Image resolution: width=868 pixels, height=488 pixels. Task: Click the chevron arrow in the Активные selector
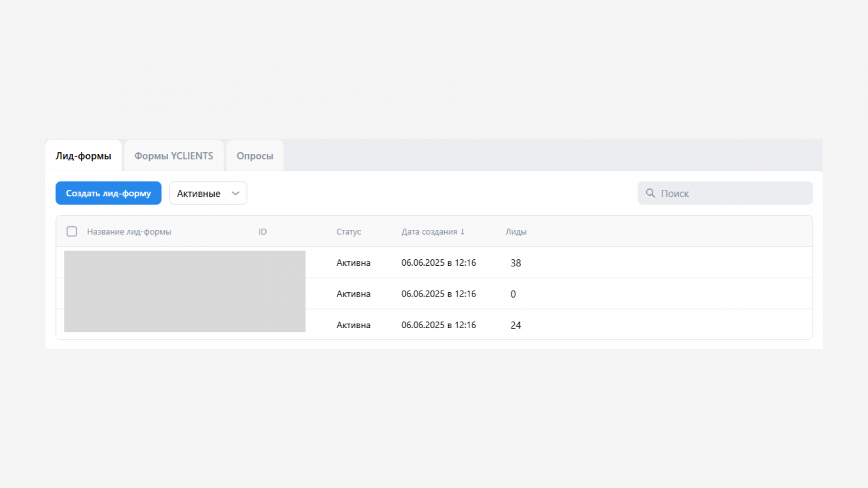[x=235, y=193]
